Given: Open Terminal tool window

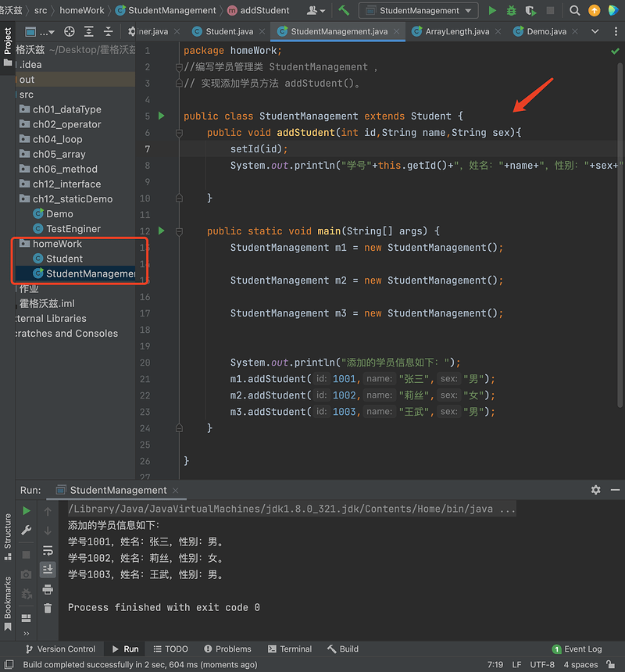Looking at the screenshot, I should click(290, 649).
